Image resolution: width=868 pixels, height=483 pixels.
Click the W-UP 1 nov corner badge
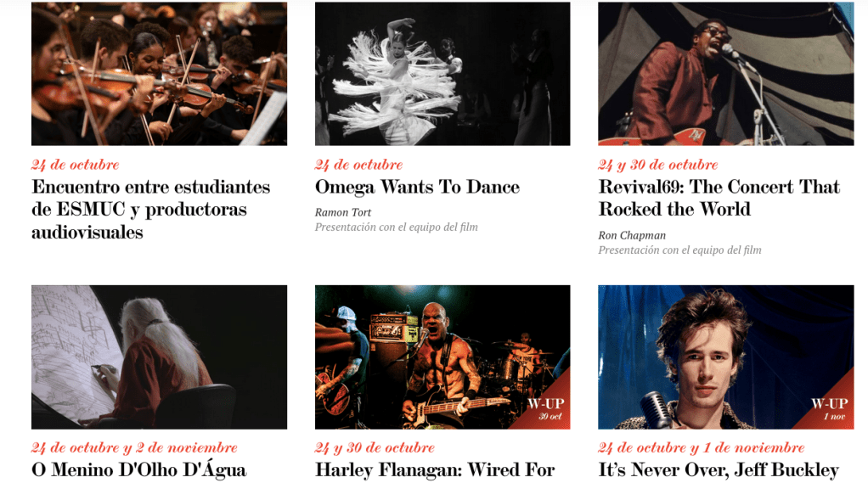coord(830,408)
